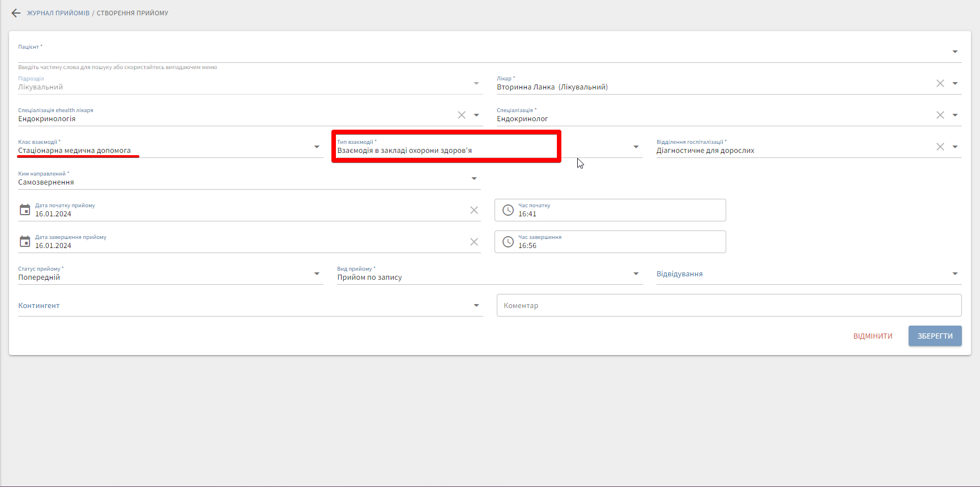Click the Відмінити button
This screenshot has height=487, width=980.
pyautogui.click(x=872, y=336)
